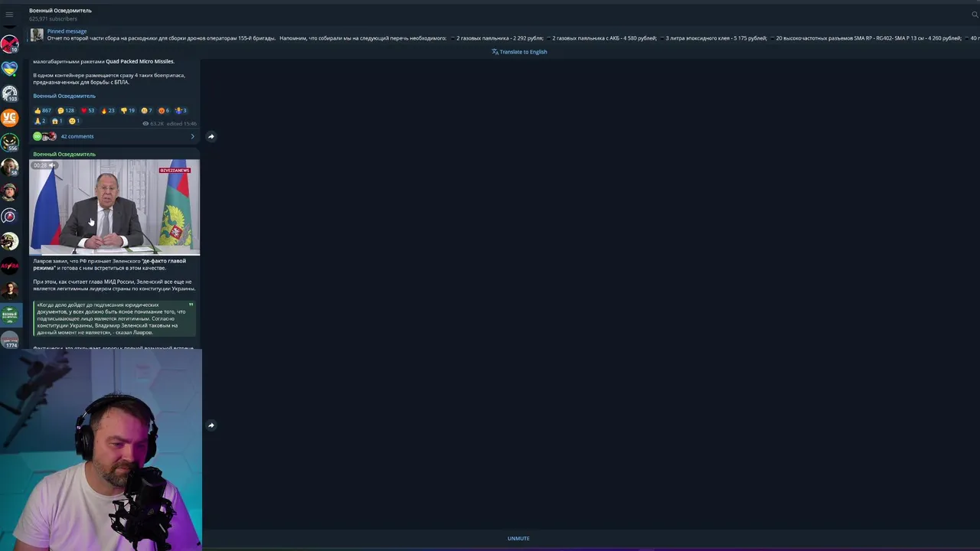Open chat avatar with unread badge 10
Image resolution: width=980 pixels, height=551 pixels.
click(x=9, y=44)
